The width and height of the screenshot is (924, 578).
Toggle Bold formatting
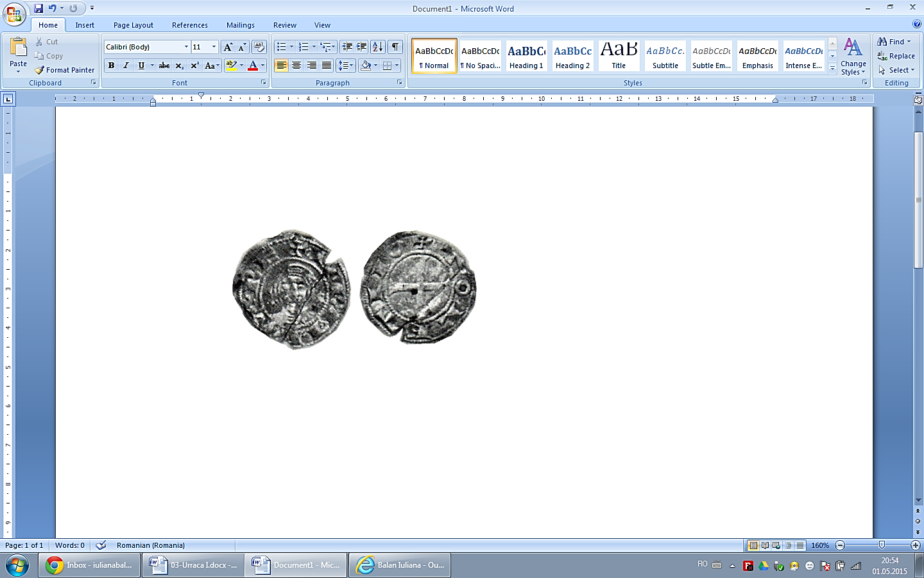click(111, 66)
